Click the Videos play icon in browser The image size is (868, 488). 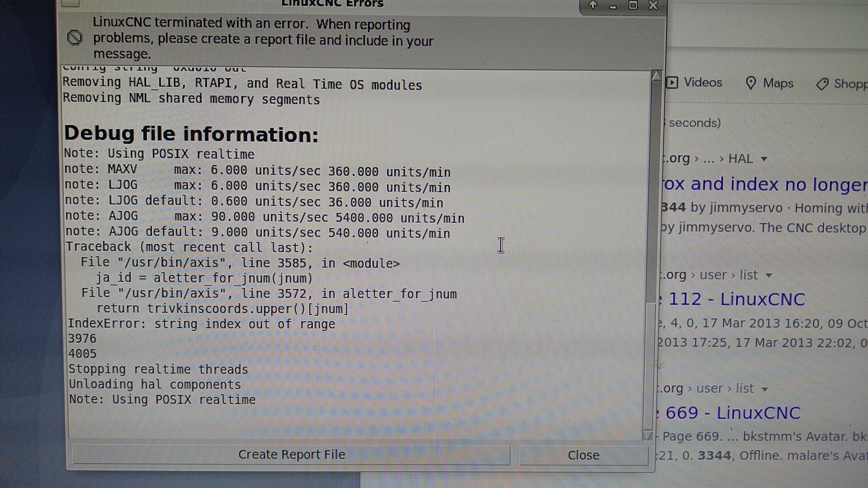[x=672, y=83]
